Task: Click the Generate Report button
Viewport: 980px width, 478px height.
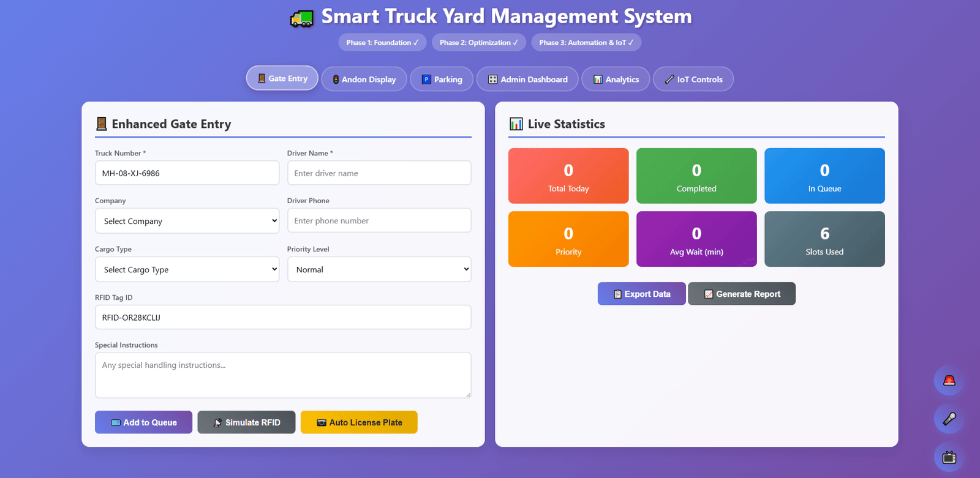Action: click(742, 294)
